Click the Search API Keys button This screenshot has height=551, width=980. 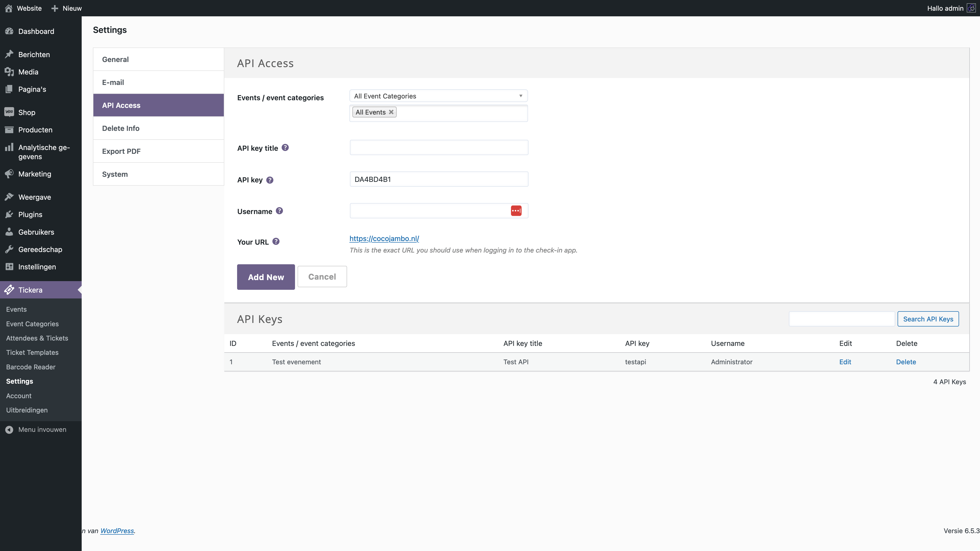pyautogui.click(x=928, y=319)
